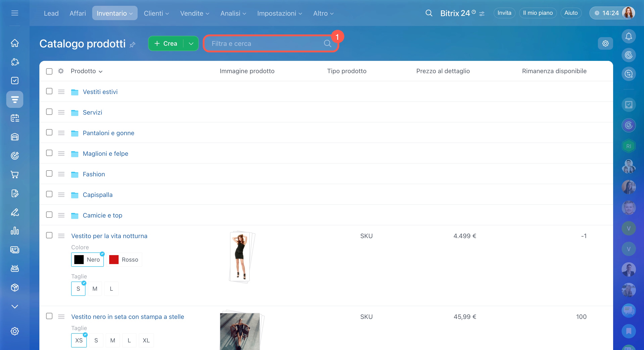This screenshot has height=350, width=644.
Task: Select all rows with header checkbox
Action: point(49,71)
